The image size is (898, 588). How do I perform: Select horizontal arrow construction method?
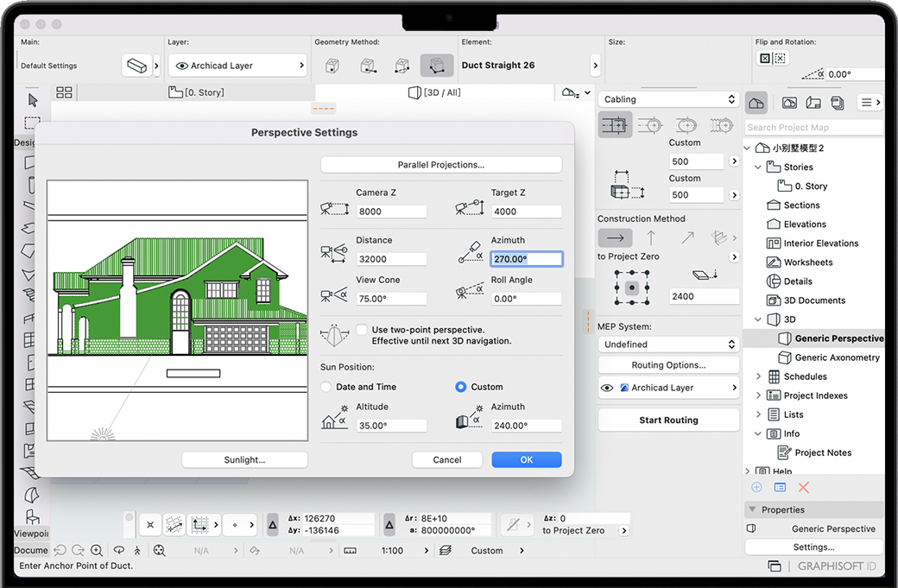click(x=615, y=237)
